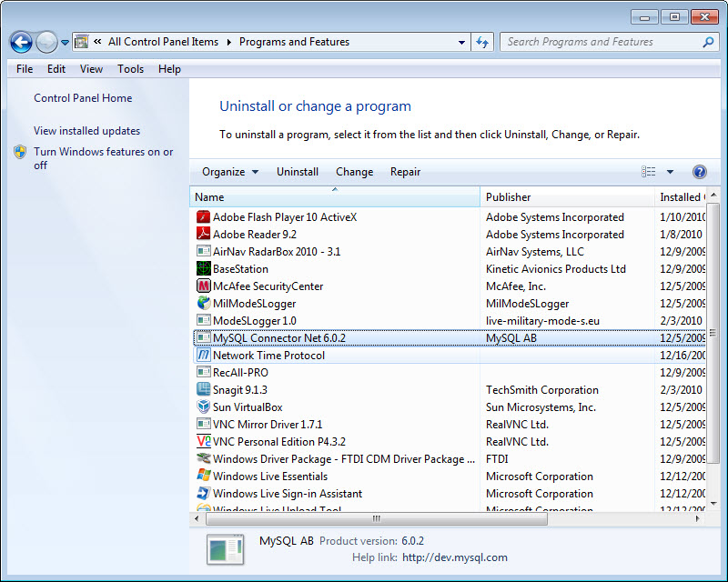728x582 pixels.
Task: Open Turn Windows features on or off
Action: (103, 158)
